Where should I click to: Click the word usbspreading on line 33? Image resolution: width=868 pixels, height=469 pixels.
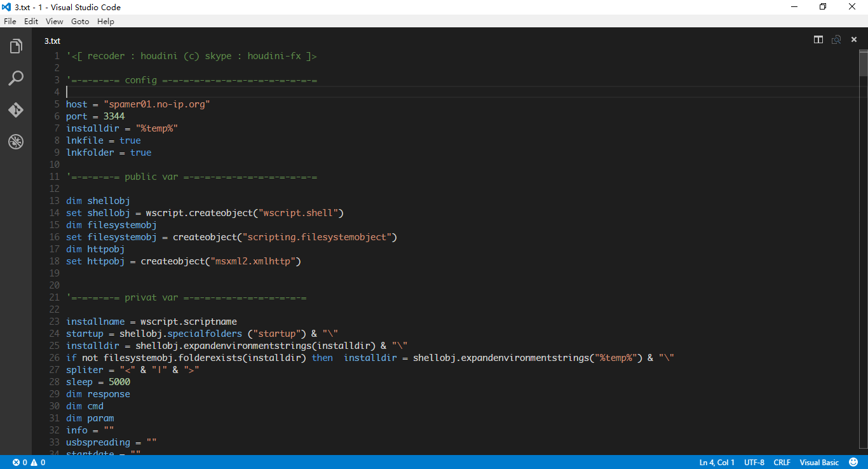98,442
